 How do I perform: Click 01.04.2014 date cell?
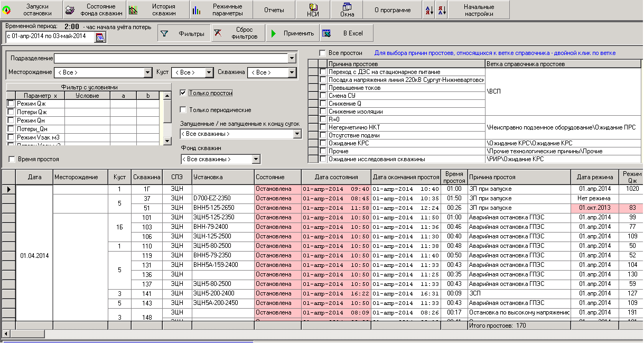coord(34,256)
